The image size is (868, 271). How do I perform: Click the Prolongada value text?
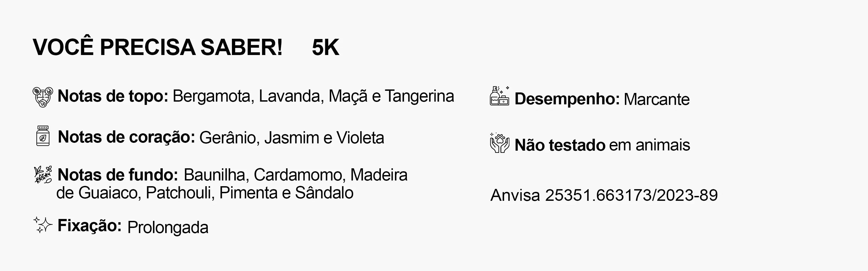click(168, 228)
